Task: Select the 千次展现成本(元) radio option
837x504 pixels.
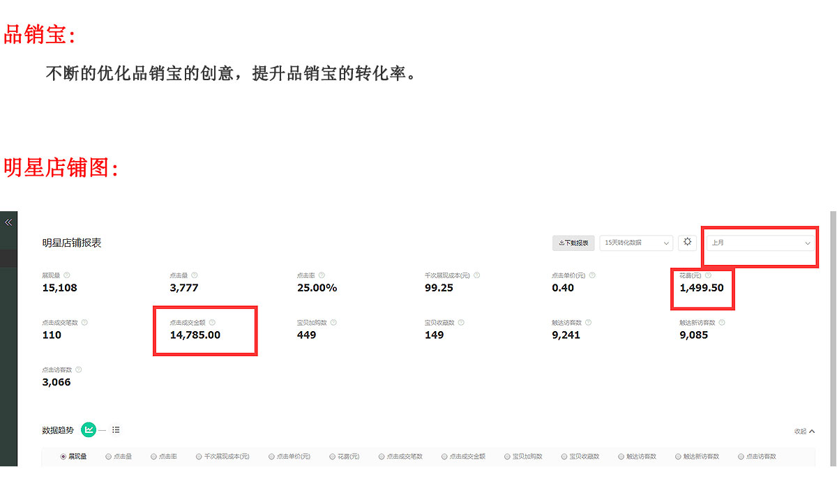Action: pyautogui.click(x=199, y=457)
